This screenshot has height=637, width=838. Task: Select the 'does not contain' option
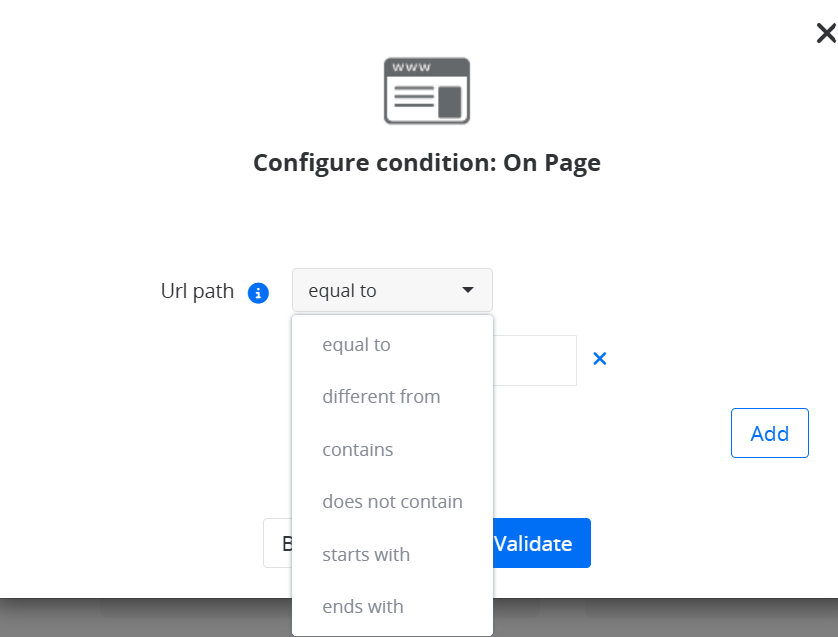[392, 502]
